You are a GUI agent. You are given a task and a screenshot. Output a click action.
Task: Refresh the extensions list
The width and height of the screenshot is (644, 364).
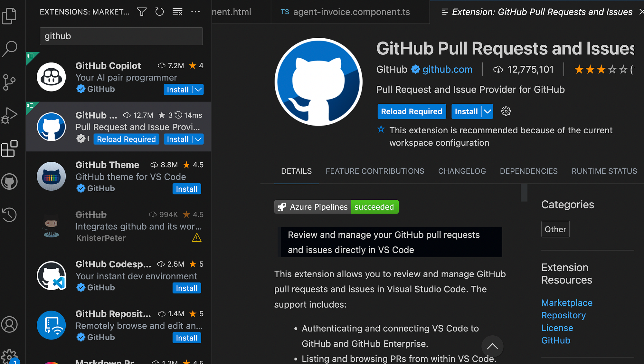pos(159,12)
